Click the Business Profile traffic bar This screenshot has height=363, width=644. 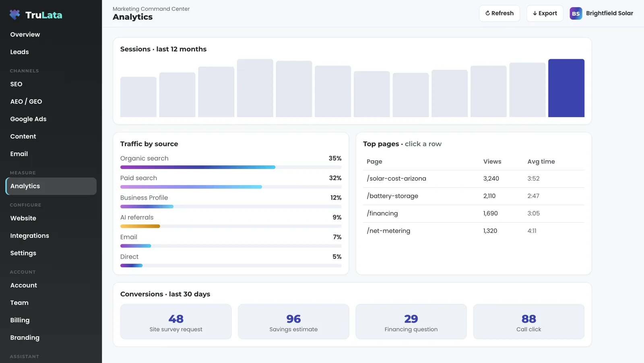[231, 206]
